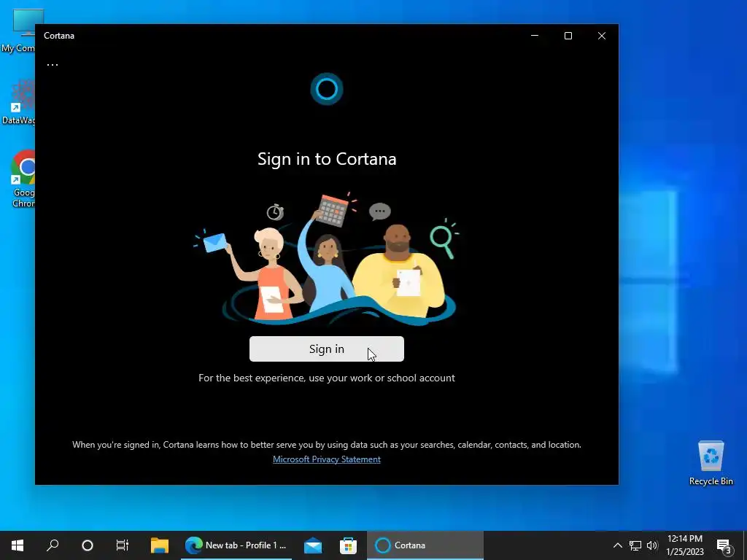Click the work or school account text
The height and width of the screenshot is (560, 747).
coord(327,378)
